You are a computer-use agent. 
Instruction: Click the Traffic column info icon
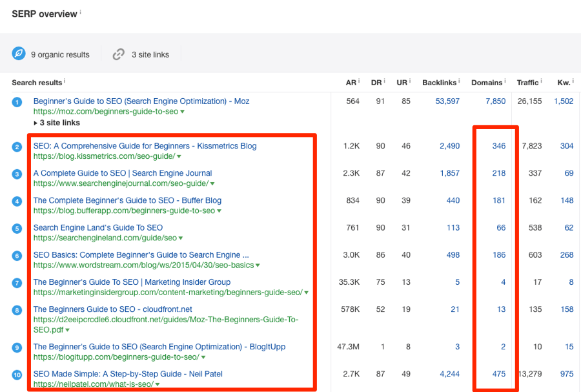(541, 81)
